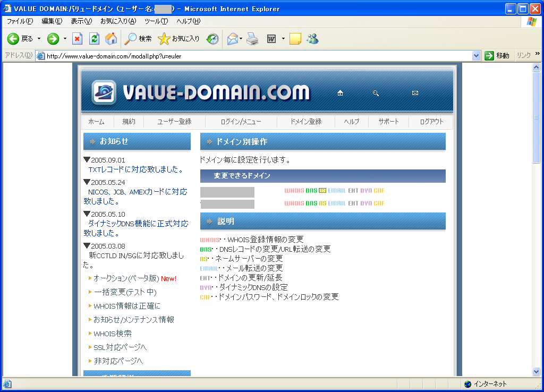The image size is (544, 392).
Task: Click WHOIS in the bottom domain row
Action: (x=294, y=203)
